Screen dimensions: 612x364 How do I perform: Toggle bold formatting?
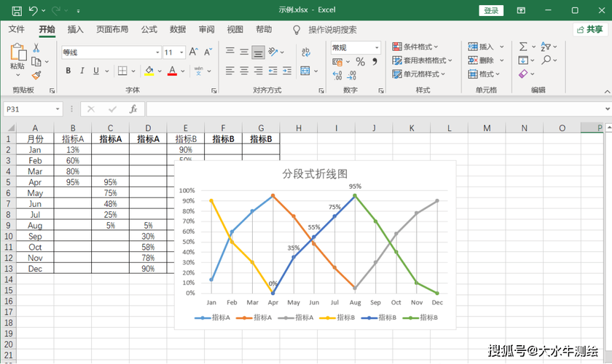[68, 71]
